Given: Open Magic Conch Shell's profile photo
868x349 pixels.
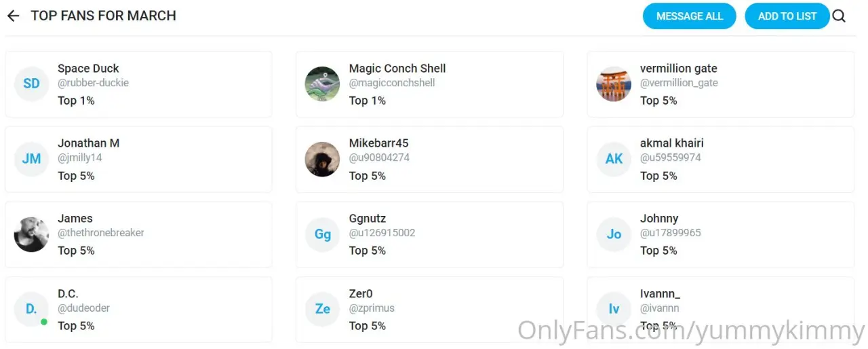Looking at the screenshot, I should (323, 84).
